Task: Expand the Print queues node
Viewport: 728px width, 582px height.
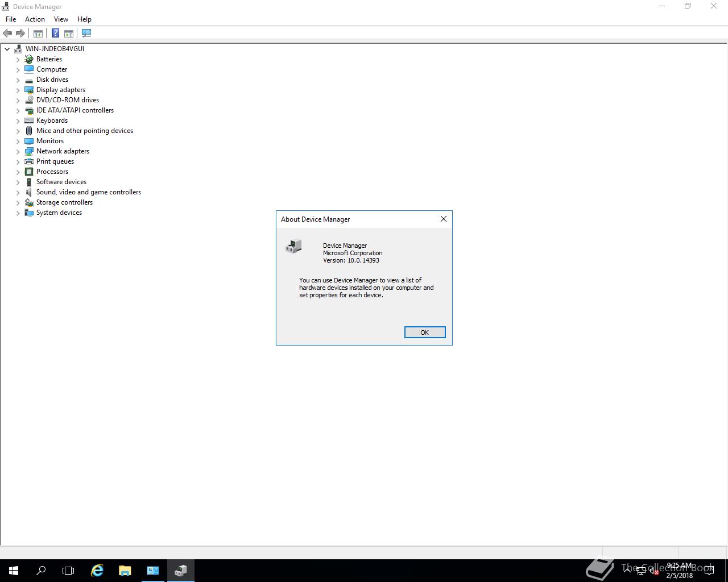Action: [18, 161]
